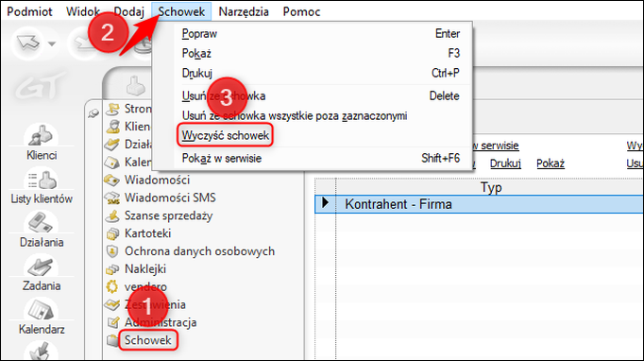The height and width of the screenshot is (361, 644).
Task: Select Kartoteki in module list
Action: [148, 233]
